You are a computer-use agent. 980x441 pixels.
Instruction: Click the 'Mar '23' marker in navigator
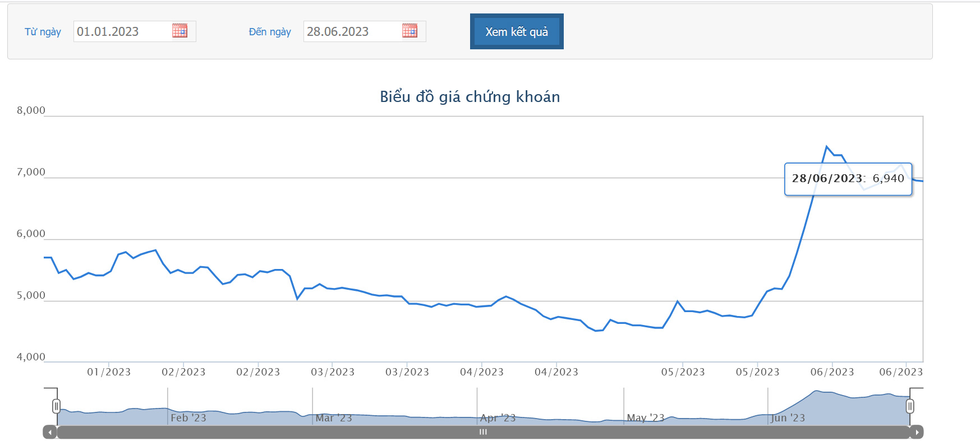pyautogui.click(x=333, y=418)
